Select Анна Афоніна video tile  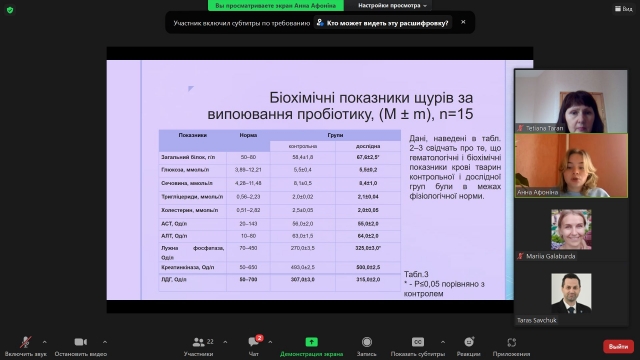pos(571,166)
